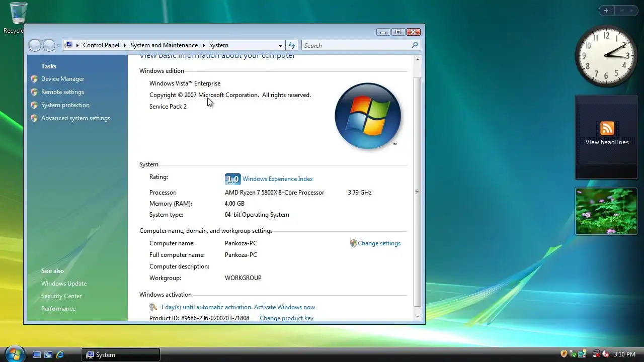Click Show Desktop quick launch icon
Image resolution: width=644 pixels, height=362 pixels.
point(37,354)
